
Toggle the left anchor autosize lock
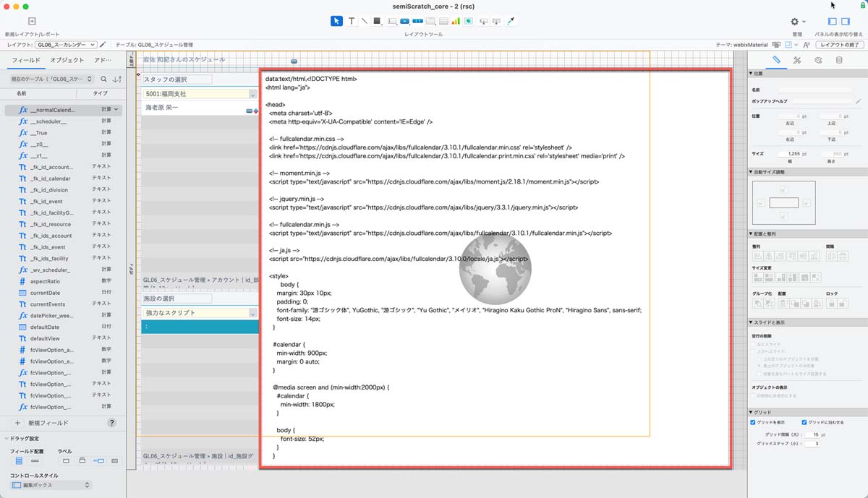point(760,203)
